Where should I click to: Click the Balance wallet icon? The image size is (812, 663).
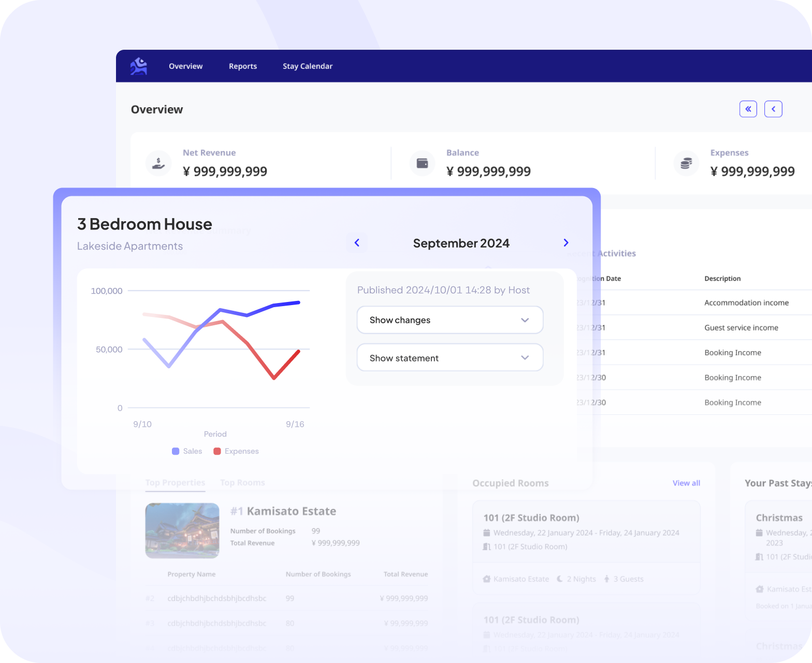click(x=422, y=163)
